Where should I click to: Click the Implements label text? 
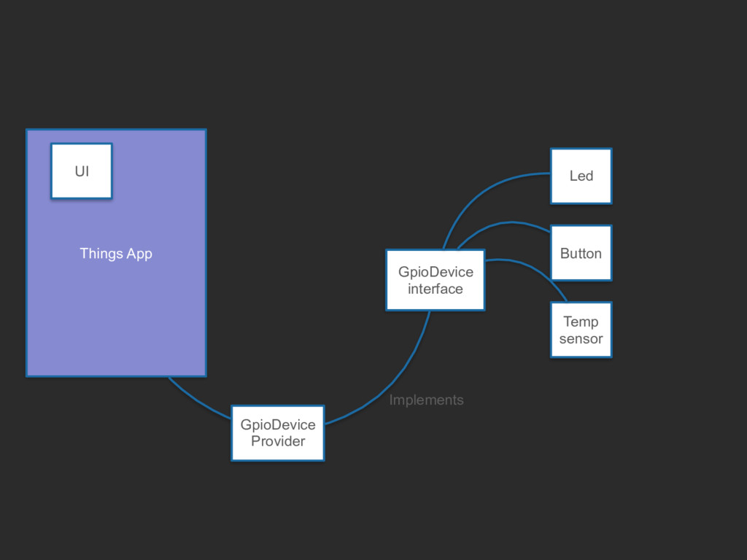click(x=426, y=400)
